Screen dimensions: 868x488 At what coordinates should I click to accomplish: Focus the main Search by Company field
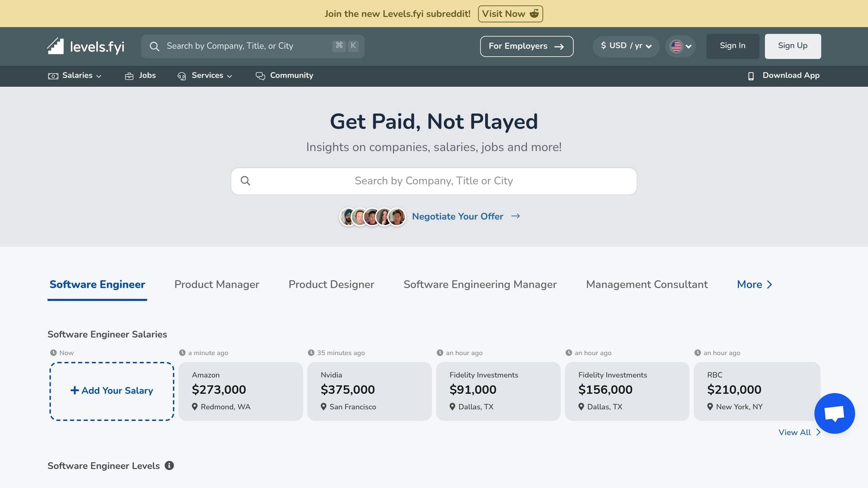click(x=434, y=181)
